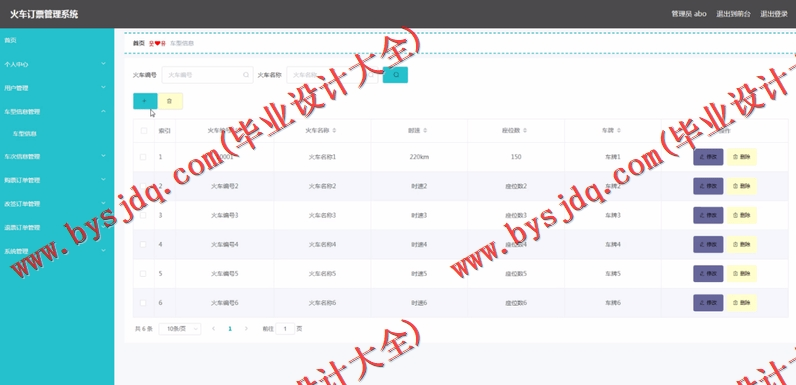The height and width of the screenshot is (385, 796).
Task: Click the yellow batch delete trash button
Action: (x=170, y=101)
